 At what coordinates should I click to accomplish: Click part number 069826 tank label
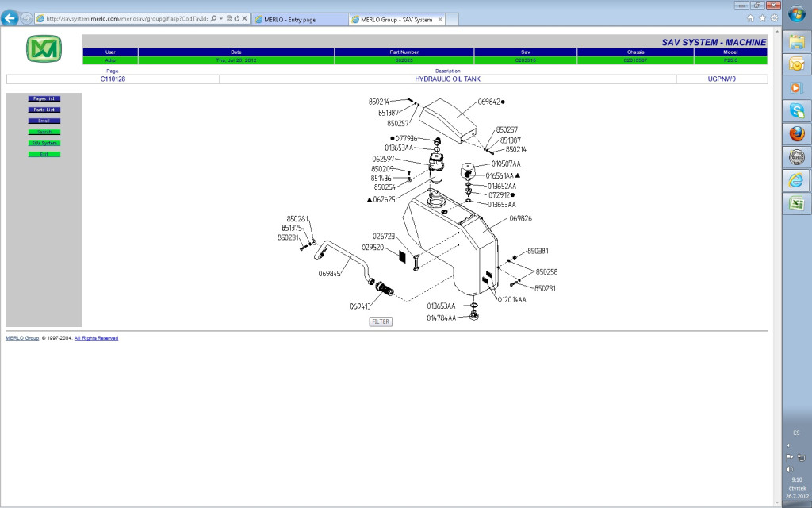point(520,219)
